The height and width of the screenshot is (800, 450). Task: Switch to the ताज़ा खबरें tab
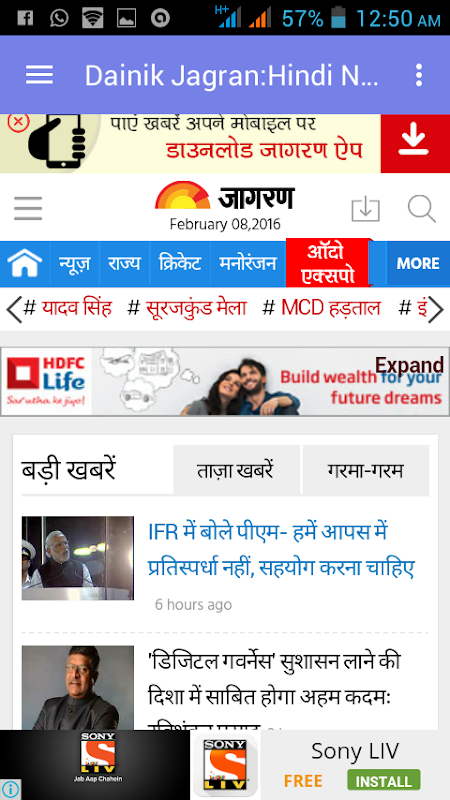(x=236, y=470)
